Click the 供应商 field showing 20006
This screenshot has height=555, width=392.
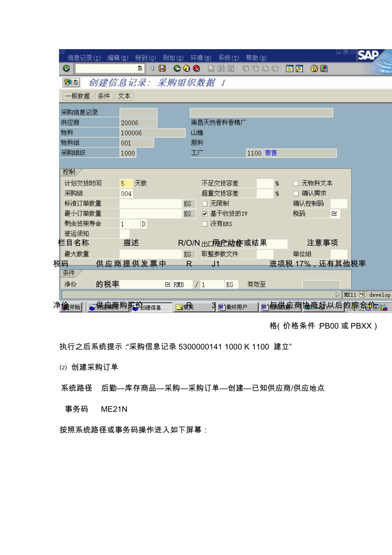point(138,123)
